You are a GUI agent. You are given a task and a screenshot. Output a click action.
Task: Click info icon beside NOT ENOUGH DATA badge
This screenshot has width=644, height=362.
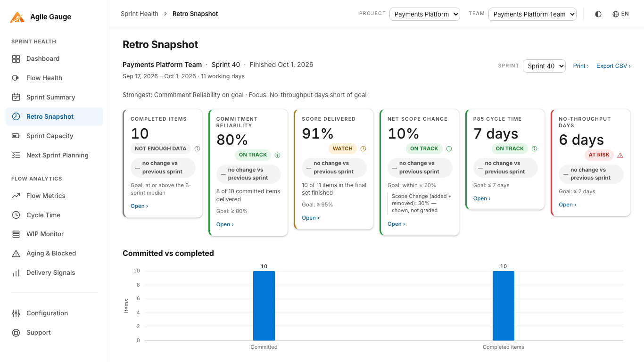click(198, 149)
